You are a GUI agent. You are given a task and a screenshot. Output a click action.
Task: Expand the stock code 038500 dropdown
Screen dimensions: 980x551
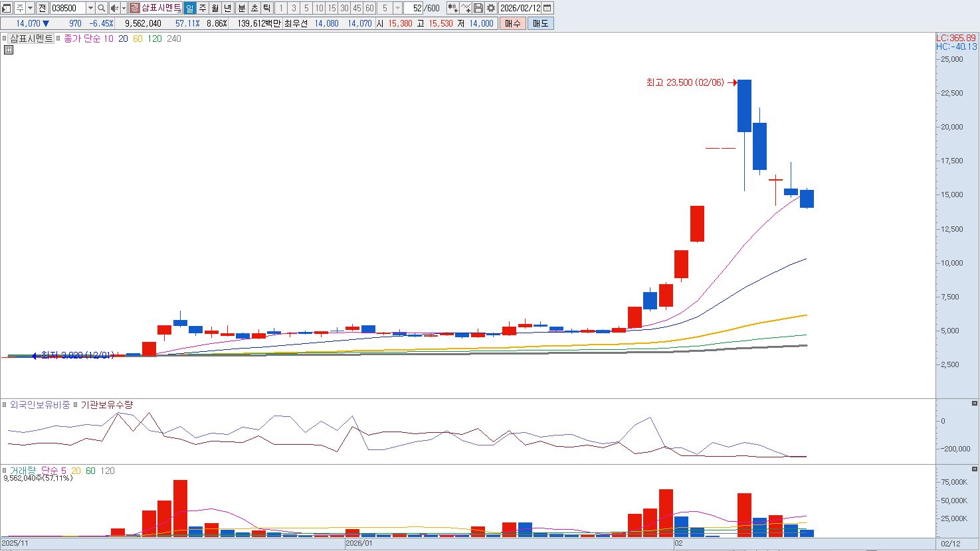pos(90,8)
